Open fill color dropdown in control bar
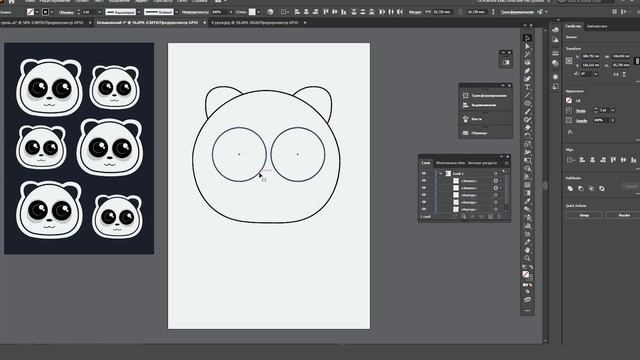This screenshot has width=640, height=360. [37, 12]
